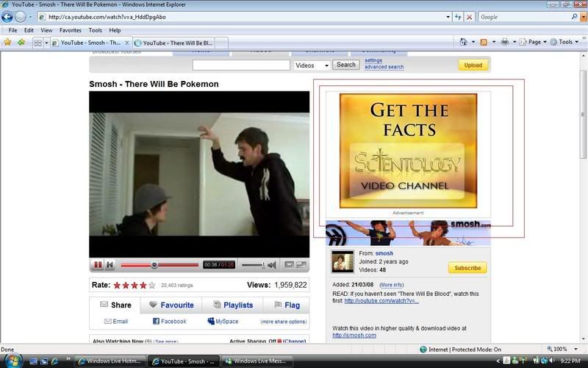Click the video progress seek bar handle
The width and height of the screenshot is (588, 368).
click(154, 265)
